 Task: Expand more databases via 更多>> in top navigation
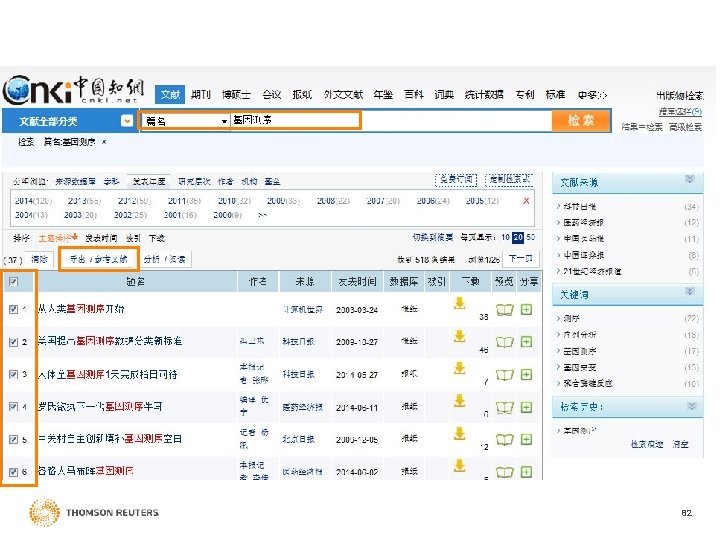point(592,95)
